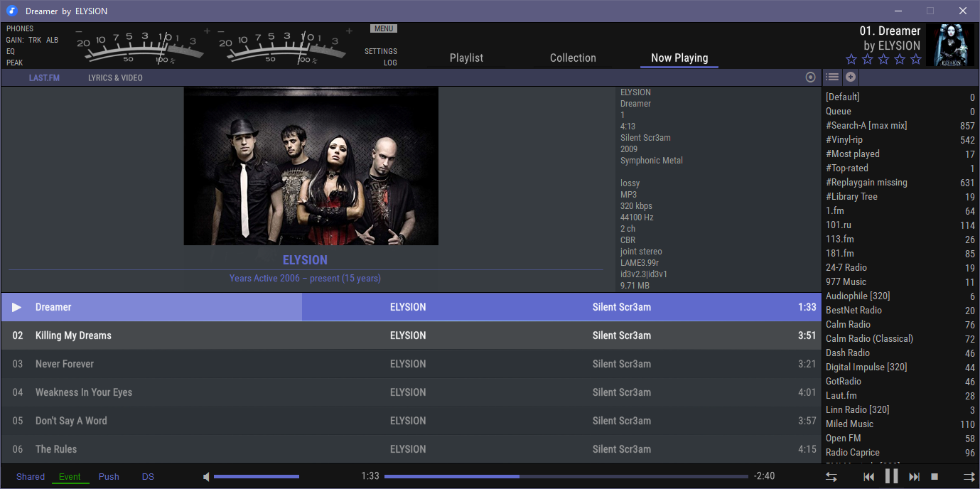Skip to the next track
The height and width of the screenshot is (489, 980).
[915, 477]
